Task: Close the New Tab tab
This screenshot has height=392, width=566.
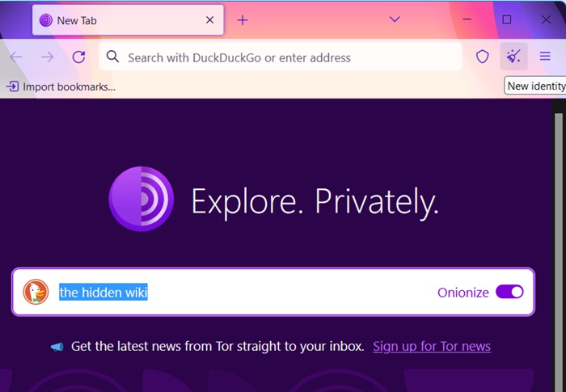Action: [x=209, y=20]
